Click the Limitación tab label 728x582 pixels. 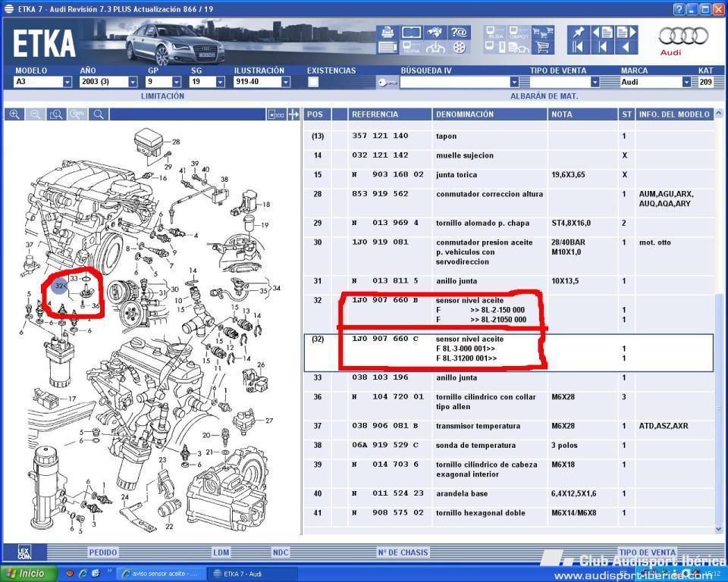pos(162,96)
